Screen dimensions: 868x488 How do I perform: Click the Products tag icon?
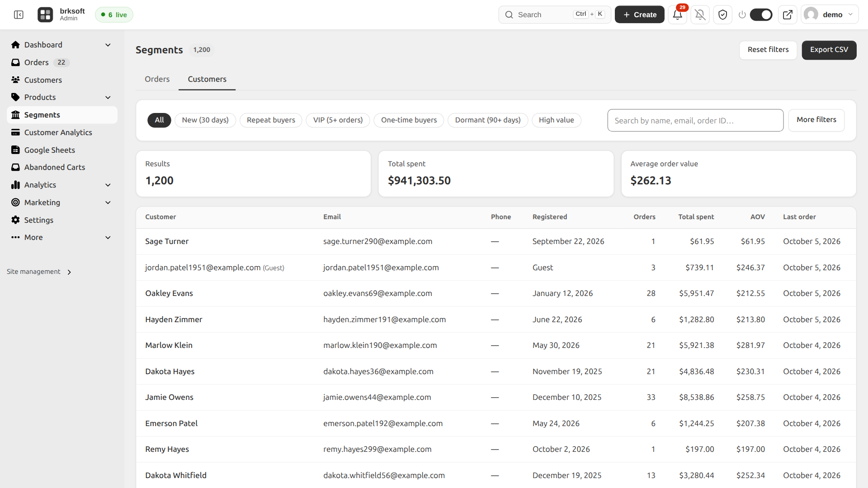pyautogui.click(x=15, y=97)
